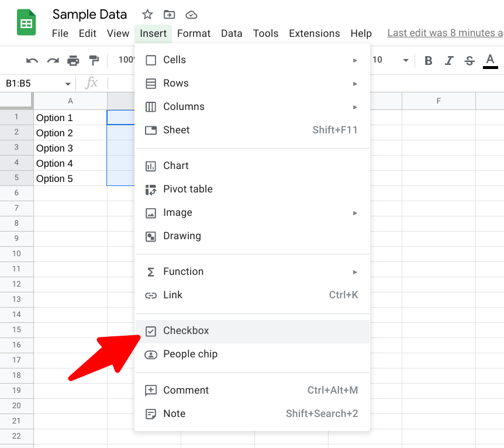
Task: Toggle bold formatting
Action: point(428,60)
